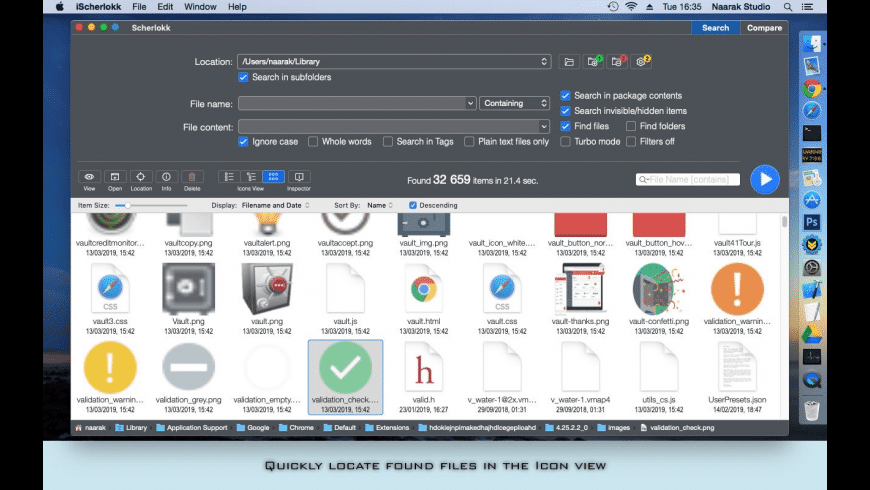Open the iScherlokk application menu
The height and width of the screenshot is (490, 870).
tap(99, 7)
